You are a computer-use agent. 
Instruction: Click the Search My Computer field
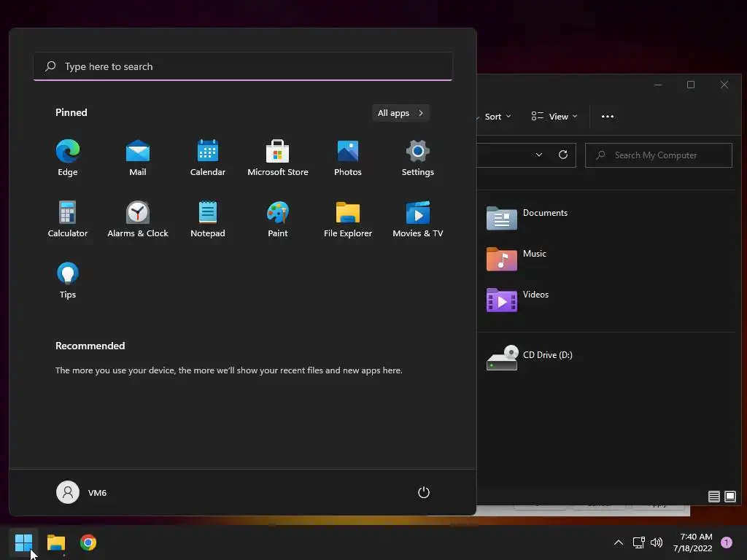coord(659,155)
